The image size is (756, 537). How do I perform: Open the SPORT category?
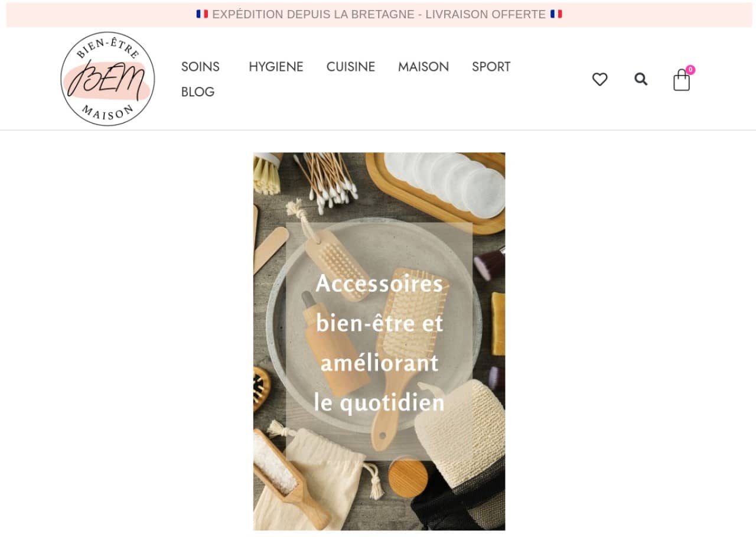491,67
